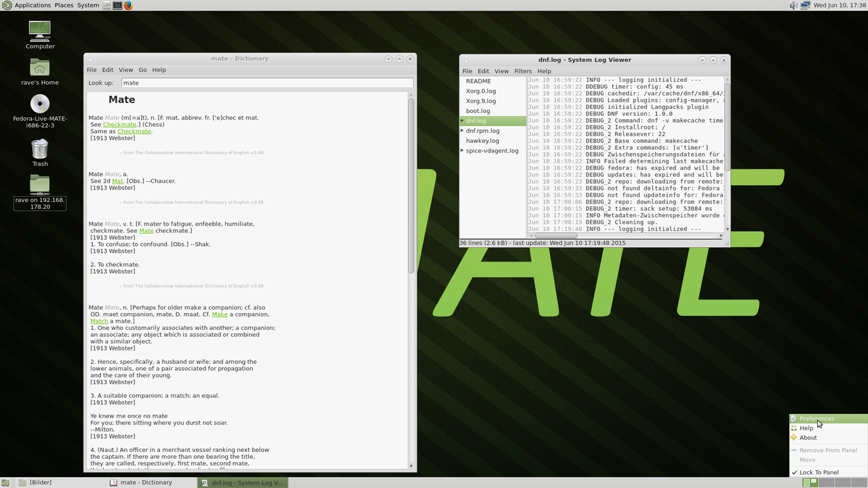Open the Trash desktop icon

(x=40, y=149)
